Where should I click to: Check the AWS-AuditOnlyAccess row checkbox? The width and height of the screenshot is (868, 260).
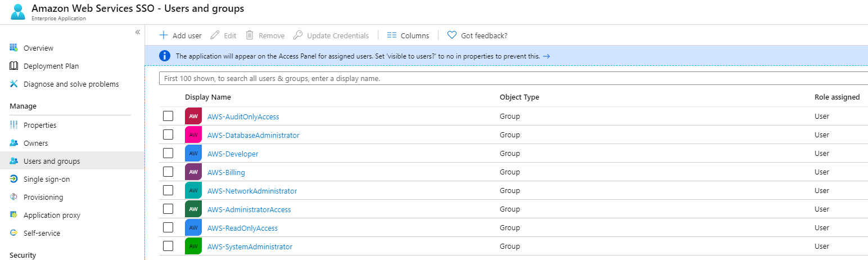tap(168, 116)
